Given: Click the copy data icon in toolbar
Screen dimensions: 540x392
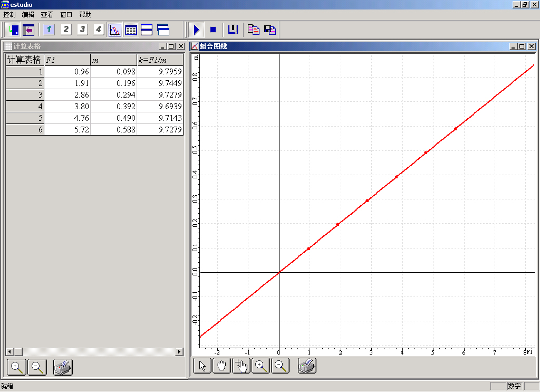Looking at the screenshot, I should pyautogui.click(x=254, y=30).
